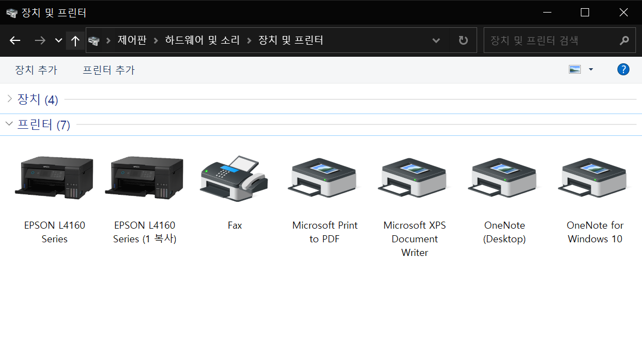Viewport: 642px width, 364px height.
Task: Close the 장치 및 프린터 window
Action: 623,13
